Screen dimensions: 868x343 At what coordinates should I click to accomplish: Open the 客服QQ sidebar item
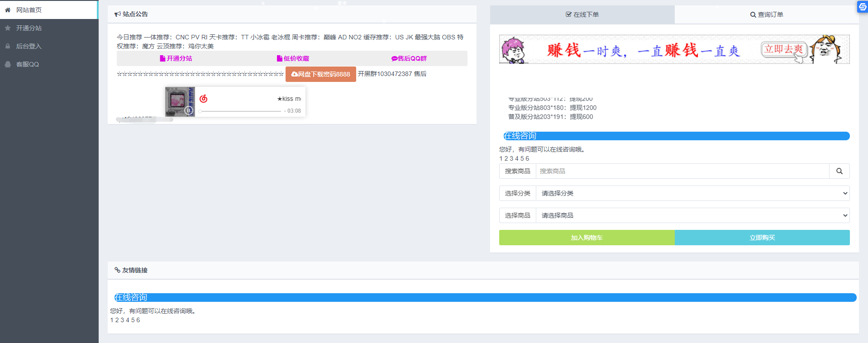pyautogui.click(x=49, y=64)
